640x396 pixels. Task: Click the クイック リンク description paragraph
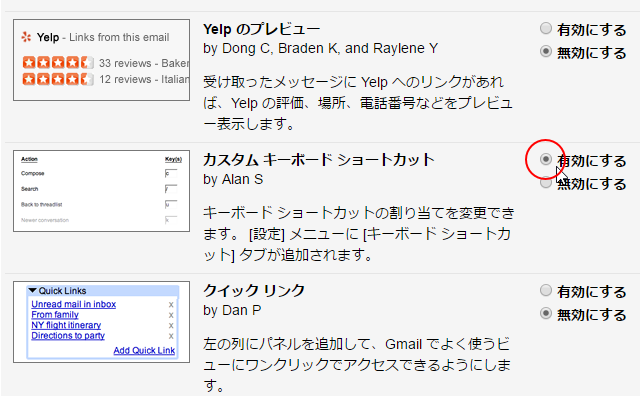pyautogui.click(x=357, y=365)
